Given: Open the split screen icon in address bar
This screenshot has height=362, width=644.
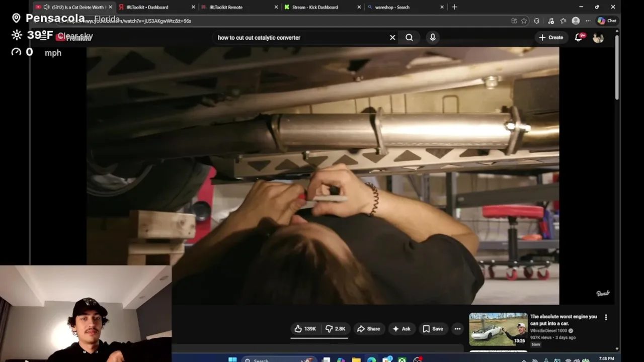Looking at the screenshot, I should coord(514,21).
